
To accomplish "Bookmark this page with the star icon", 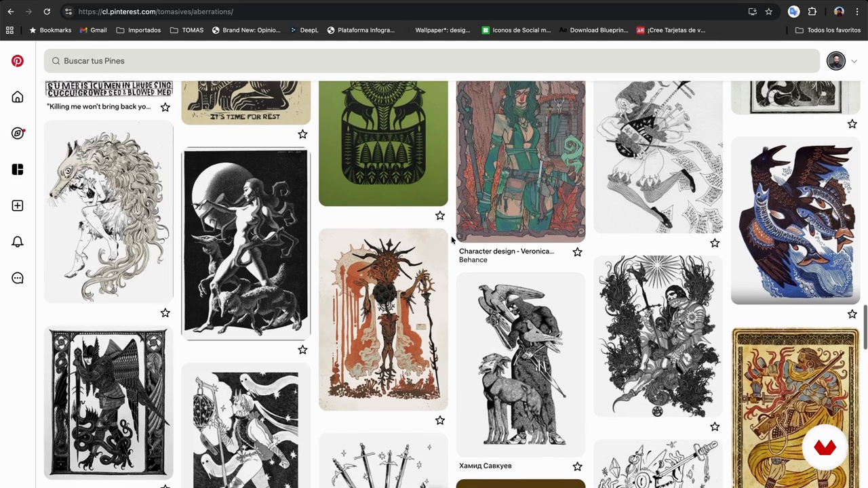I will coord(768,12).
